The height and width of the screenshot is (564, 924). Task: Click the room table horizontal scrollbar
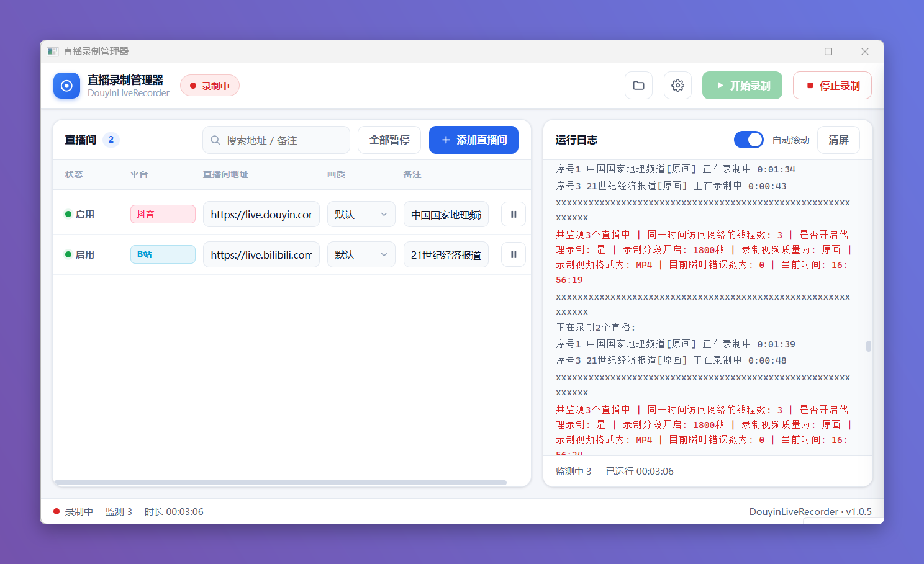click(281, 482)
